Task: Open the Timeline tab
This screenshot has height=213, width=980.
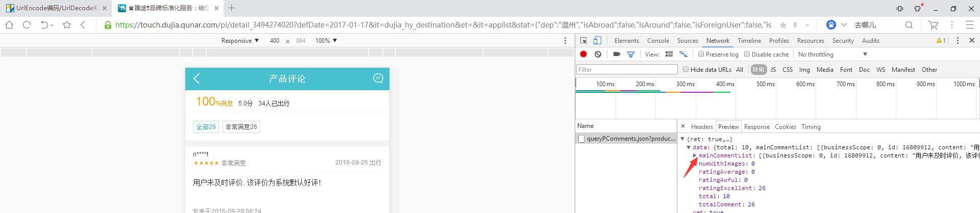Action: (x=749, y=41)
